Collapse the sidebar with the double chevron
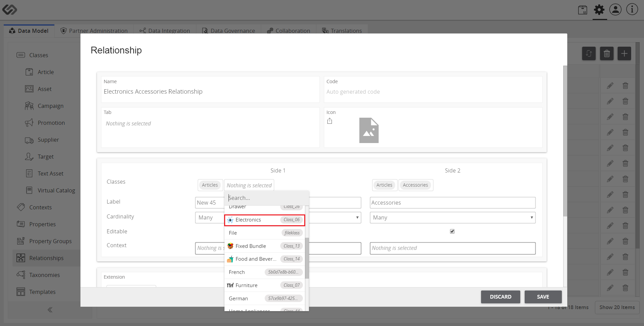Viewport: 644px width, 326px height. 50,310
